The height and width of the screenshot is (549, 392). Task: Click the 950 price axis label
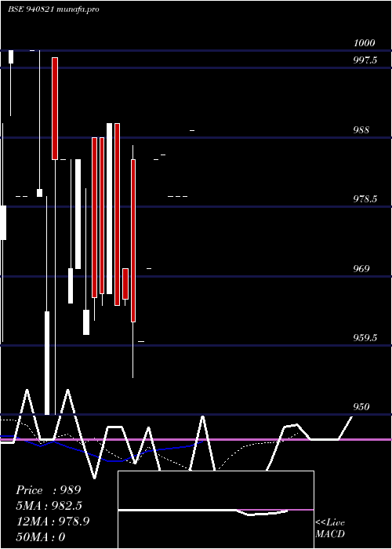tap(361, 407)
